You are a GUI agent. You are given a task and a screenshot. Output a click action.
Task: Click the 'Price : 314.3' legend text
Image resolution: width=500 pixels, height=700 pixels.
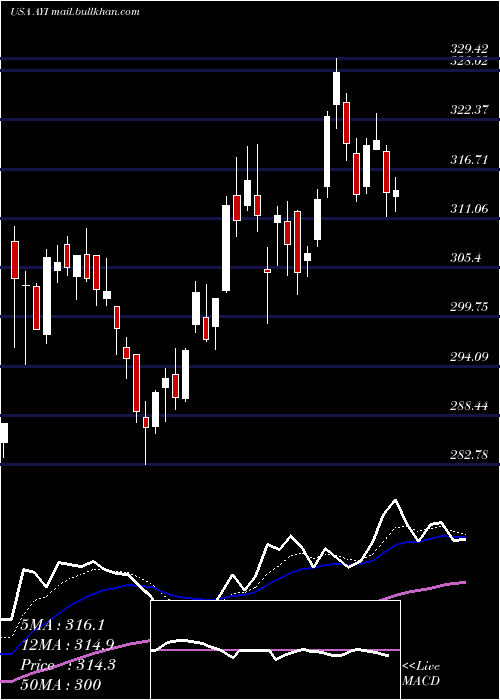(x=68, y=665)
